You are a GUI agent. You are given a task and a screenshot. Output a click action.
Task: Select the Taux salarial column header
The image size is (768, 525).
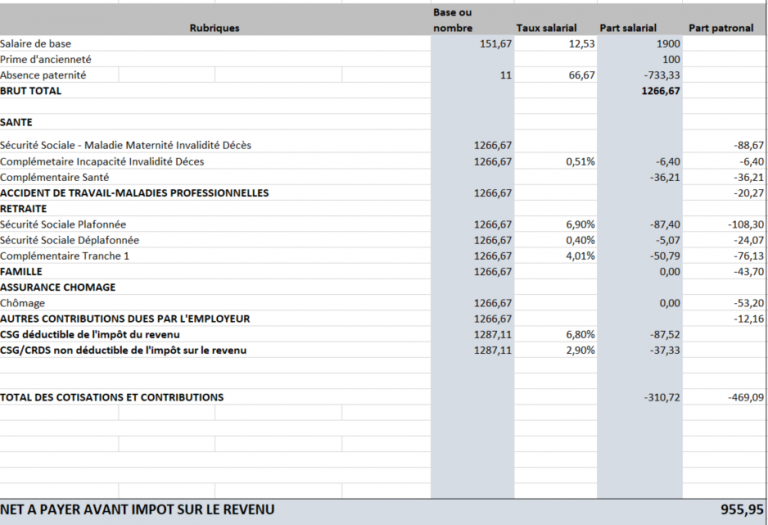pyautogui.click(x=546, y=28)
